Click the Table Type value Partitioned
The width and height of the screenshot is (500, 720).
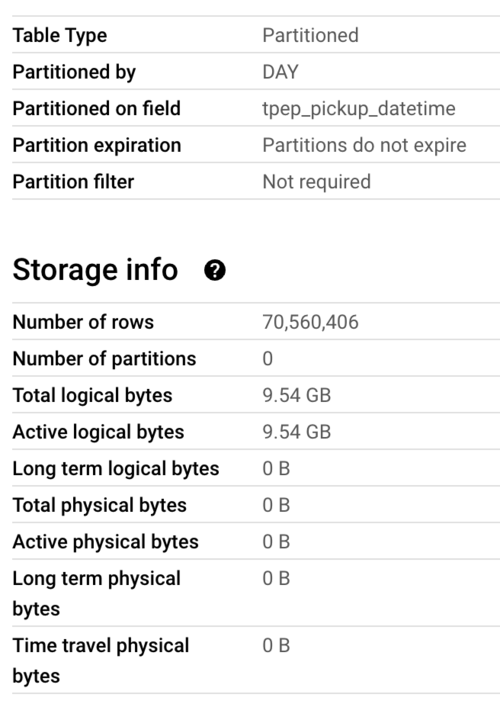(x=310, y=35)
